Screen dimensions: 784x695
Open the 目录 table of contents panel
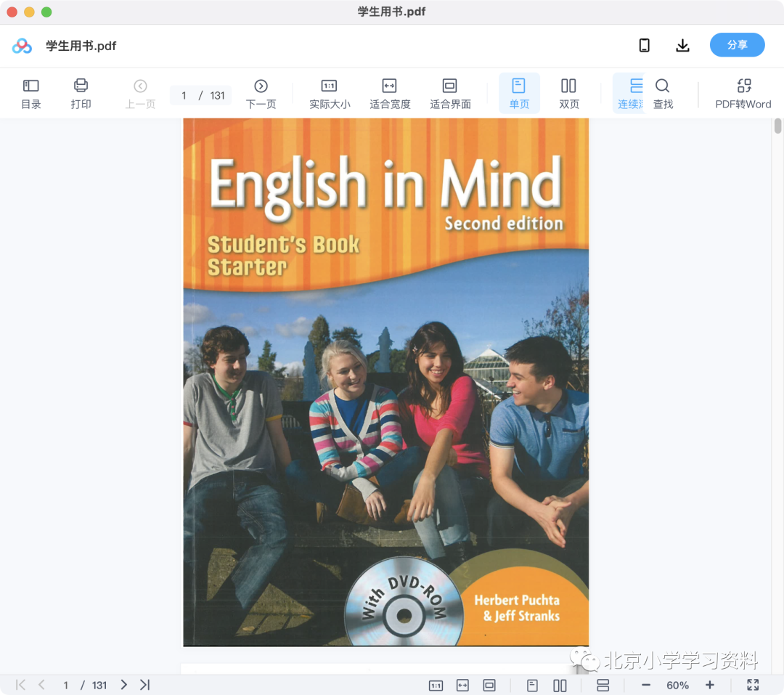pyautogui.click(x=31, y=94)
